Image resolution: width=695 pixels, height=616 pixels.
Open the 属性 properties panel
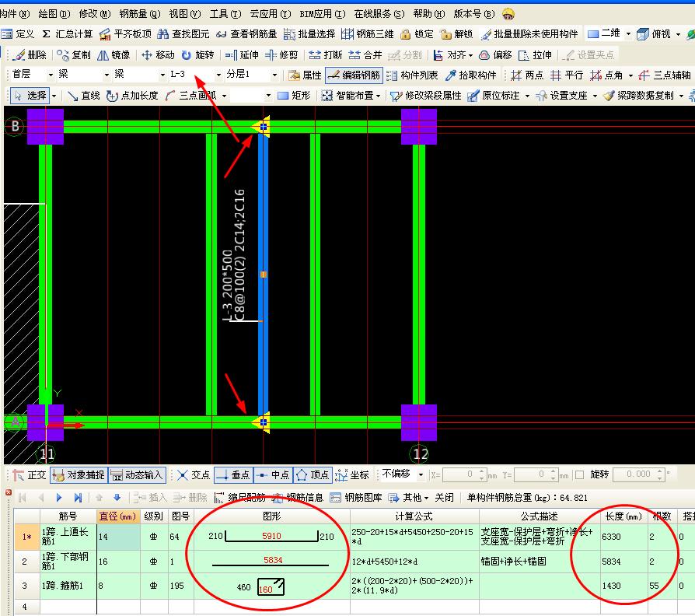305,75
